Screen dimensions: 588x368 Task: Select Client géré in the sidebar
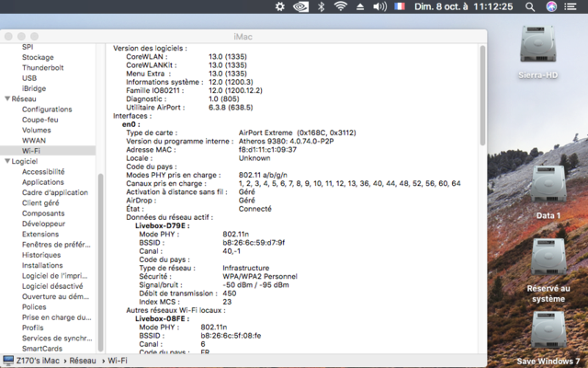tap(40, 203)
